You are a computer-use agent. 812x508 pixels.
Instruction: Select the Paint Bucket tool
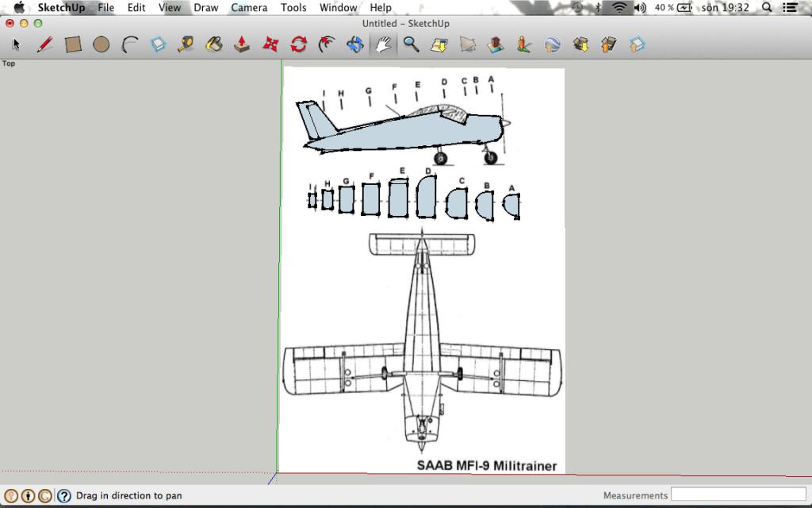(x=213, y=44)
